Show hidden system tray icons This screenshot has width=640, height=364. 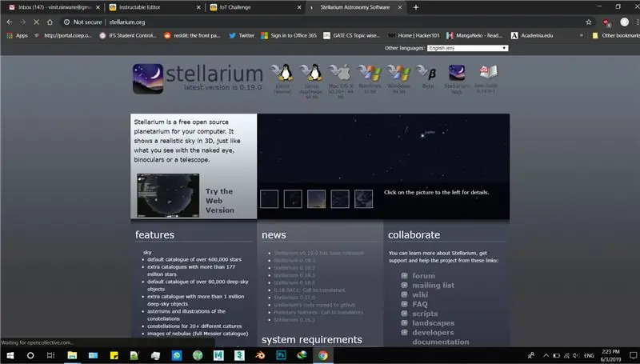[546, 355]
